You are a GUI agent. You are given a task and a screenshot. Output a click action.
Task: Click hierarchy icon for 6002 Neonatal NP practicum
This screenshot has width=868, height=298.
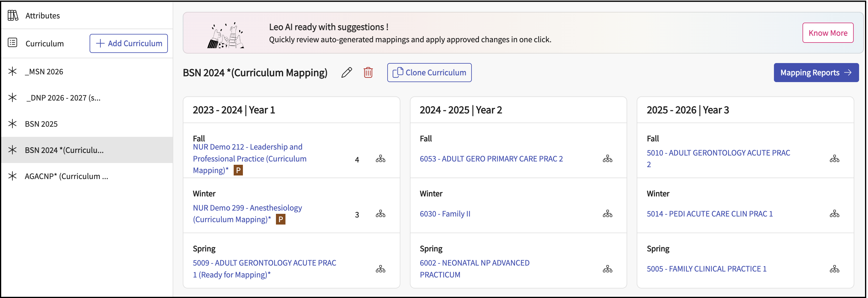[x=607, y=269]
